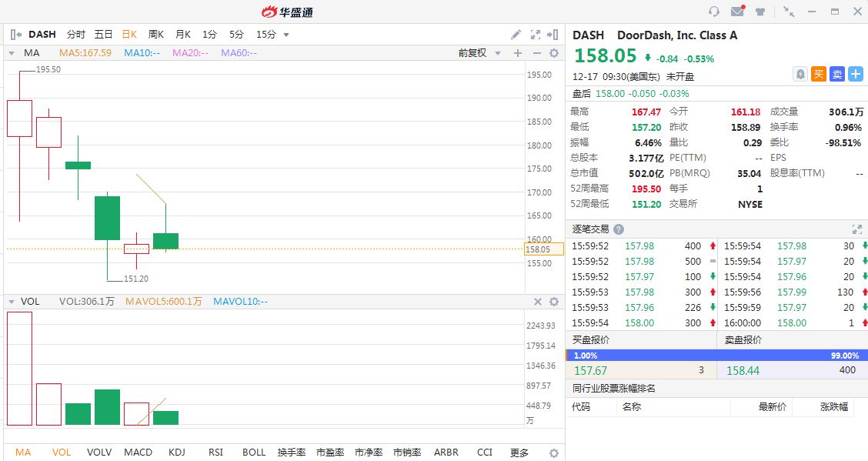Screen dimensions: 868x461
Task: Toggle the KDJ indicator
Action: (x=176, y=453)
